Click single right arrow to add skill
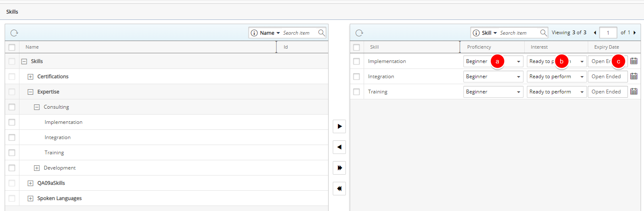The height and width of the screenshot is (211, 644). (x=339, y=126)
